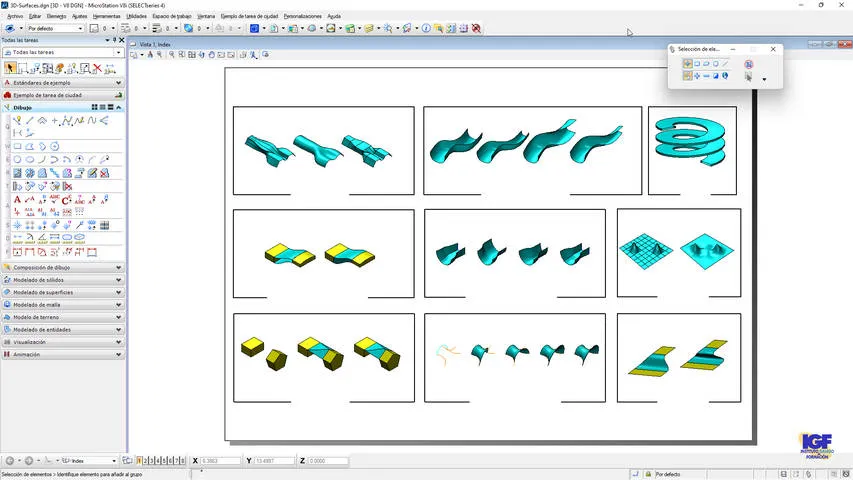
Task: Enable Individual selection method in Selección dialog
Action: tap(688, 64)
